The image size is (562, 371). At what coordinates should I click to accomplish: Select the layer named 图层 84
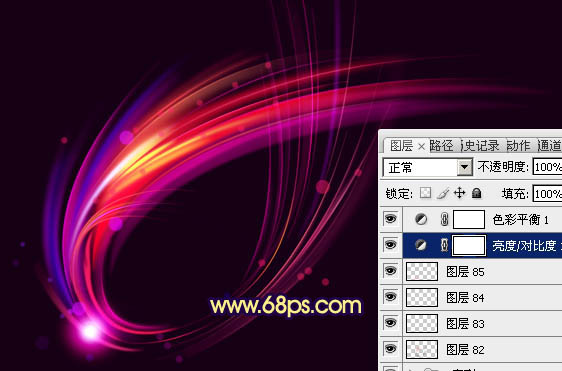[x=465, y=298]
